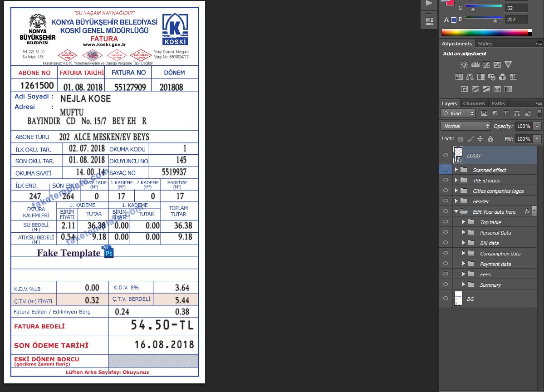Expand the Personal Data folder
The image size is (544, 392).
(x=464, y=233)
